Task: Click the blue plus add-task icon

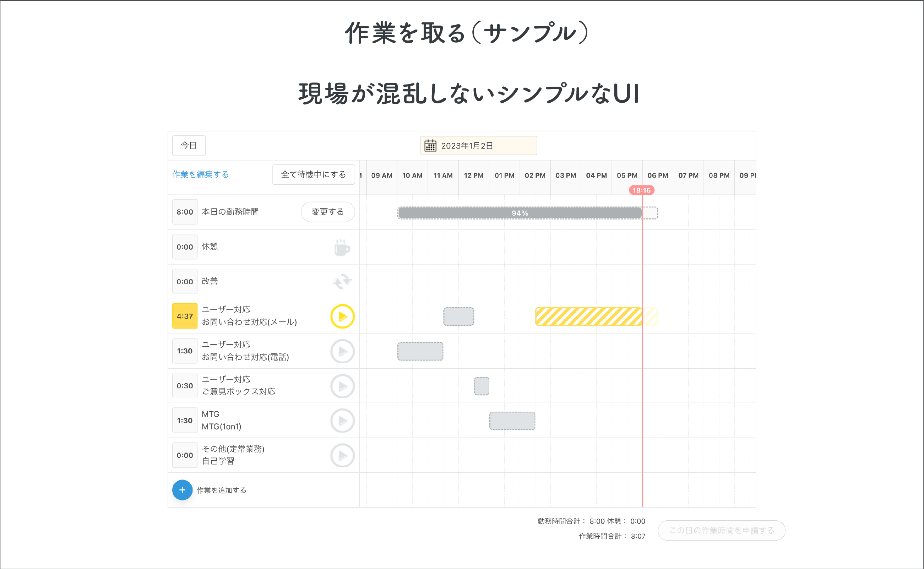Action: tap(183, 490)
